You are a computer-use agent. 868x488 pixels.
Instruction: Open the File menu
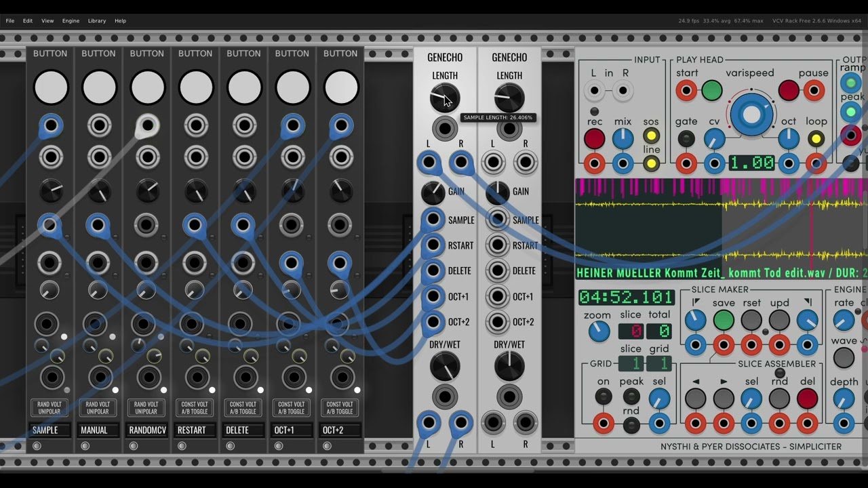click(10, 21)
